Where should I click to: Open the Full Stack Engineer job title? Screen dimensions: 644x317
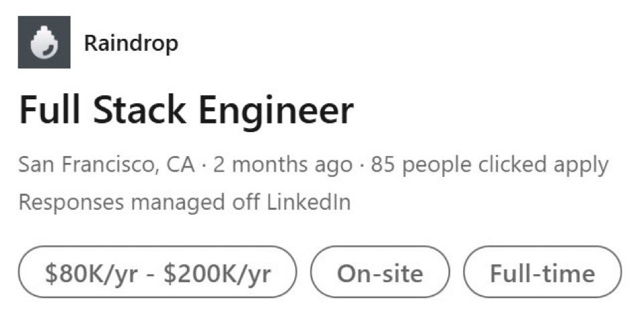[186, 111]
